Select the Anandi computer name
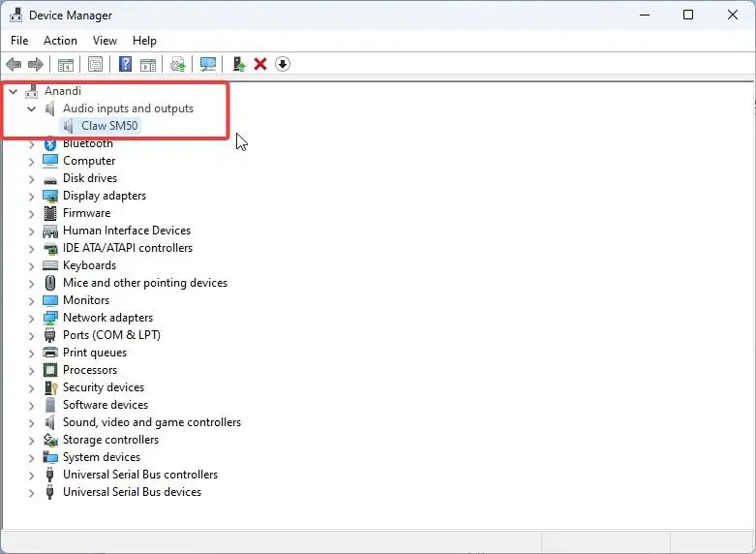The image size is (756, 554). pos(63,91)
